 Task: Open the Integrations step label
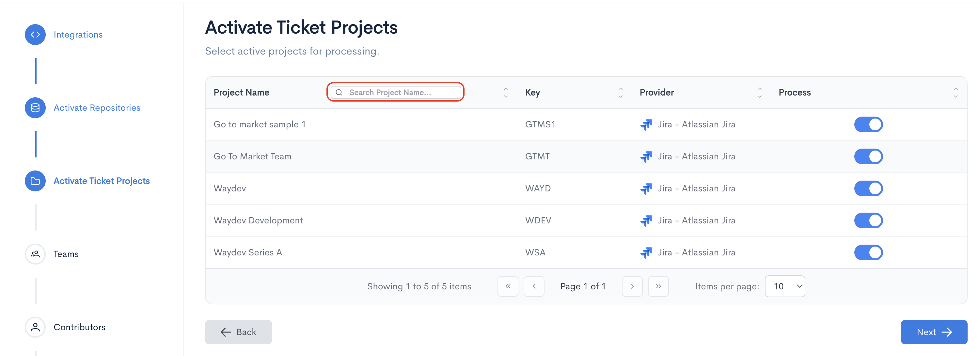pos(78,35)
